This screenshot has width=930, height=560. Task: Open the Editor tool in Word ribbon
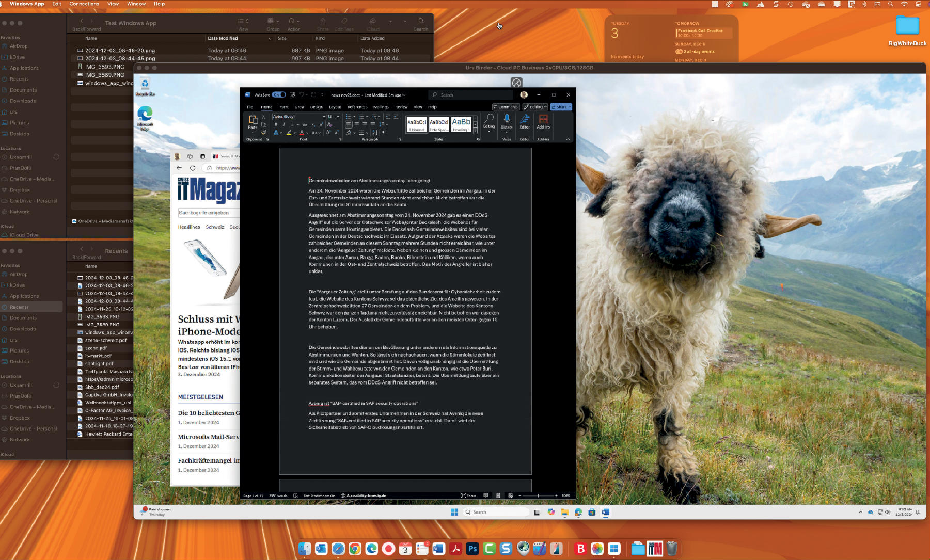[x=525, y=122]
